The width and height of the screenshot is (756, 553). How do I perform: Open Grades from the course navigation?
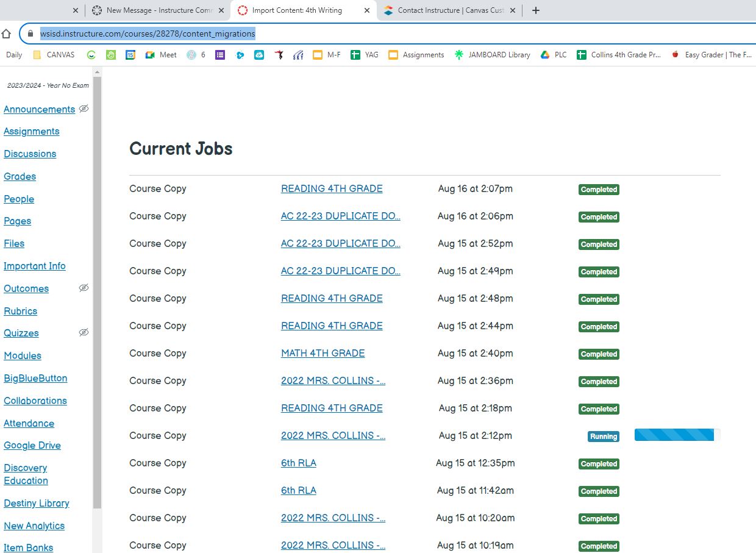pyautogui.click(x=20, y=176)
